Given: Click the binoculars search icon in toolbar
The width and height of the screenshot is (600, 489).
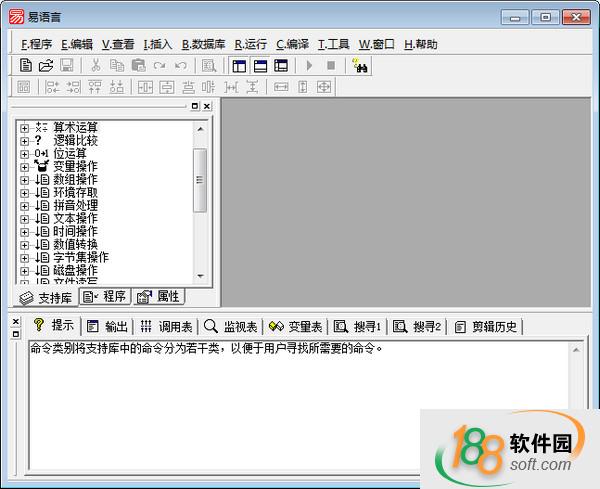Looking at the screenshot, I should point(361,66).
